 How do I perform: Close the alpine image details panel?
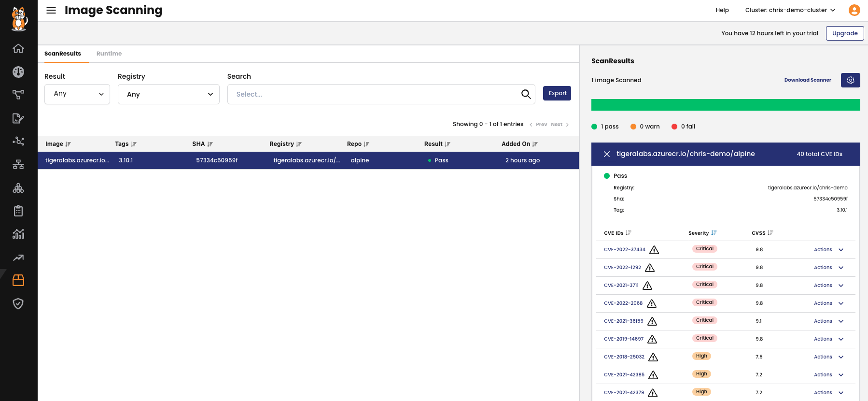tap(607, 154)
